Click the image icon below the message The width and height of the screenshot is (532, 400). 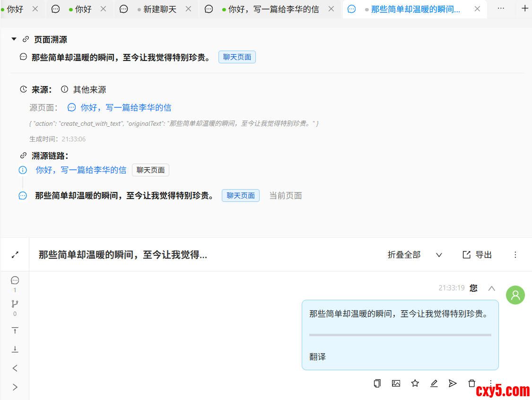[x=396, y=383]
